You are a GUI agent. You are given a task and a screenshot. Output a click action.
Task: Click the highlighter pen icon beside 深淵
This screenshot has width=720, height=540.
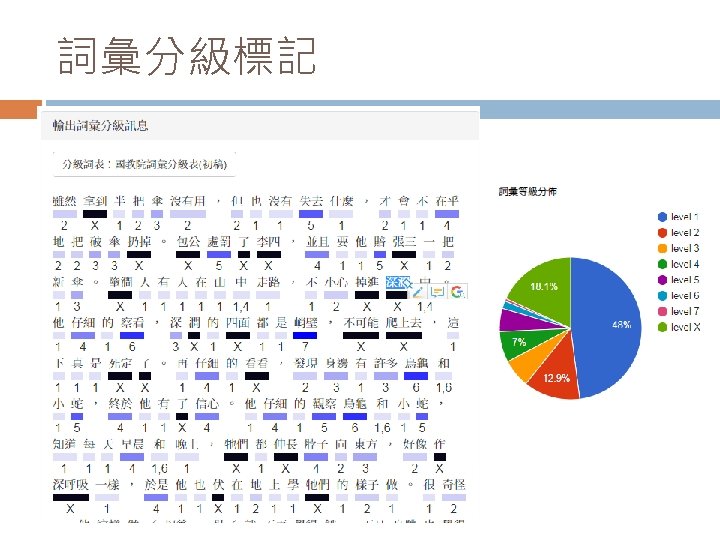[418, 292]
